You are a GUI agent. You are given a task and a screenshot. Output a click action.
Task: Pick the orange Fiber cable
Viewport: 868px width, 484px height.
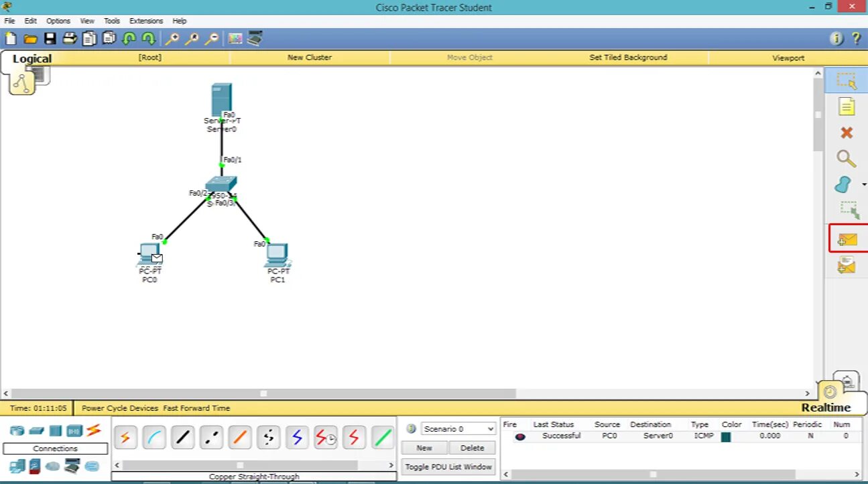click(x=239, y=438)
